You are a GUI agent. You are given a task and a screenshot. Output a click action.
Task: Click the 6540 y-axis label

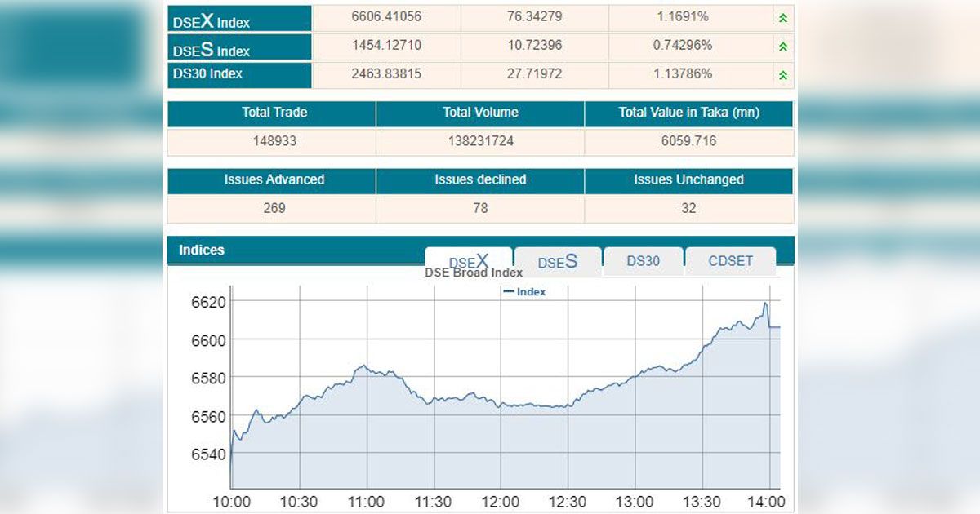click(207, 454)
